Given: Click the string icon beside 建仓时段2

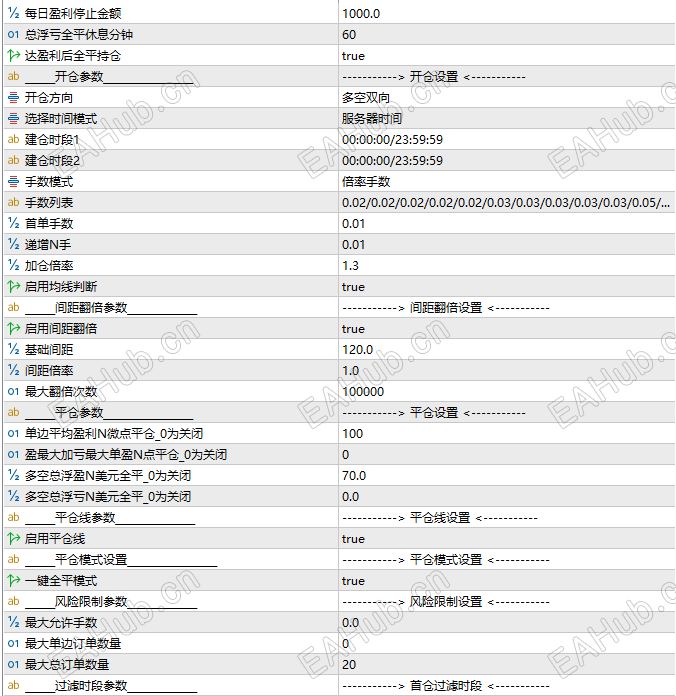Looking at the screenshot, I should [13, 160].
